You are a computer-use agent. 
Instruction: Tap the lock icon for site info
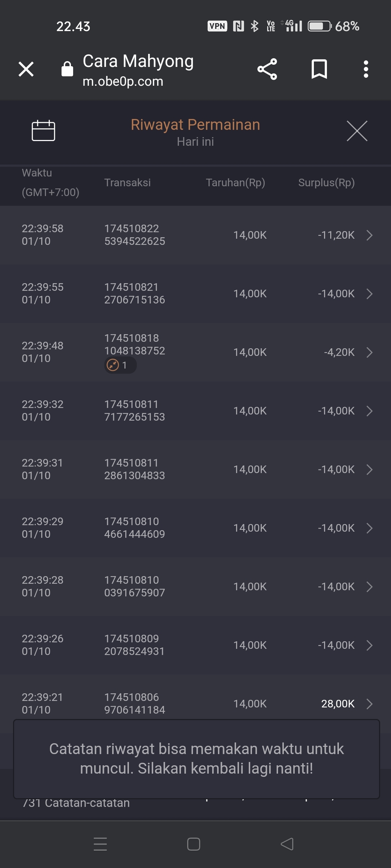click(67, 69)
